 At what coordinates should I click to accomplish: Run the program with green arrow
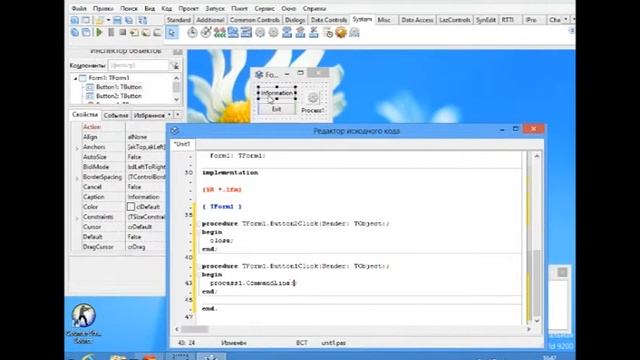[x=99, y=33]
